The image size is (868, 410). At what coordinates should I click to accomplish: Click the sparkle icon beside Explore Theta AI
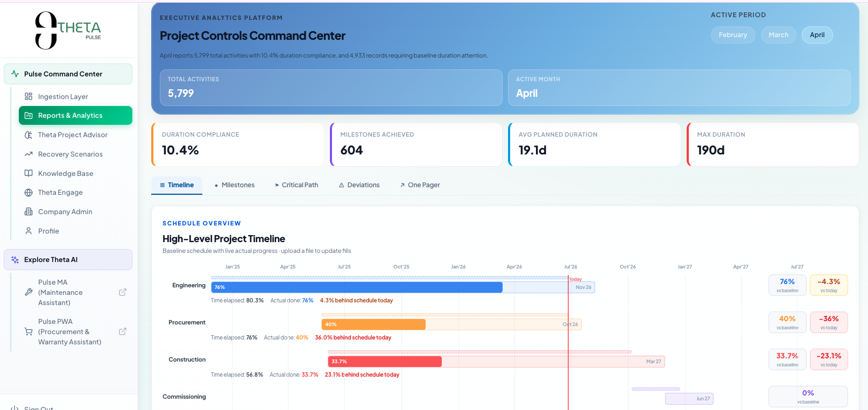coord(15,260)
